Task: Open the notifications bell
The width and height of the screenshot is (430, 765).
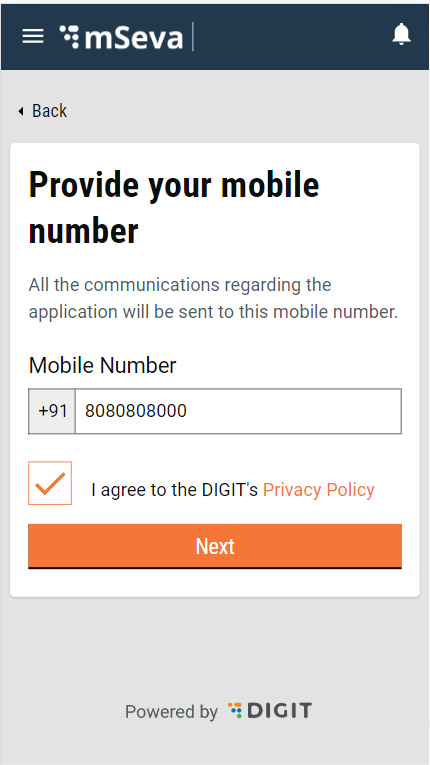Action: coord(401,34)
